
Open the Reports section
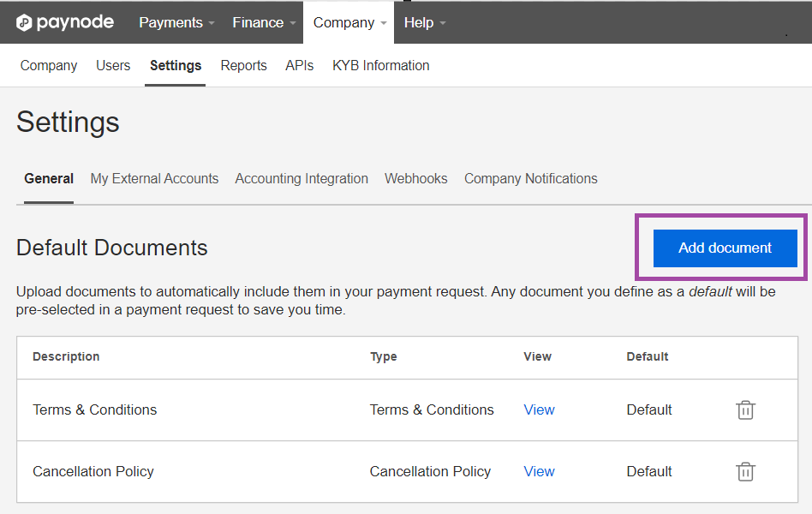tap(243, 65)
